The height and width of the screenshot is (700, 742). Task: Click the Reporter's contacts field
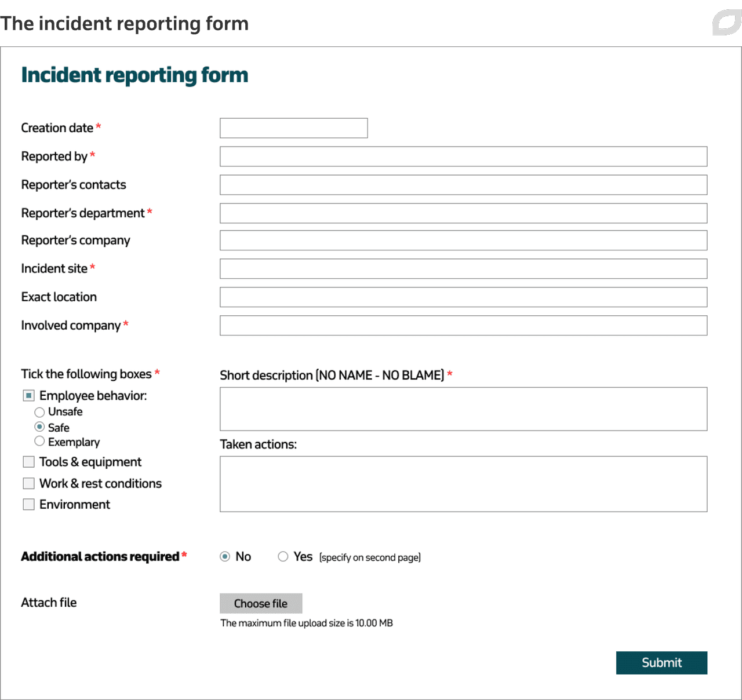[x=463, y=184]
